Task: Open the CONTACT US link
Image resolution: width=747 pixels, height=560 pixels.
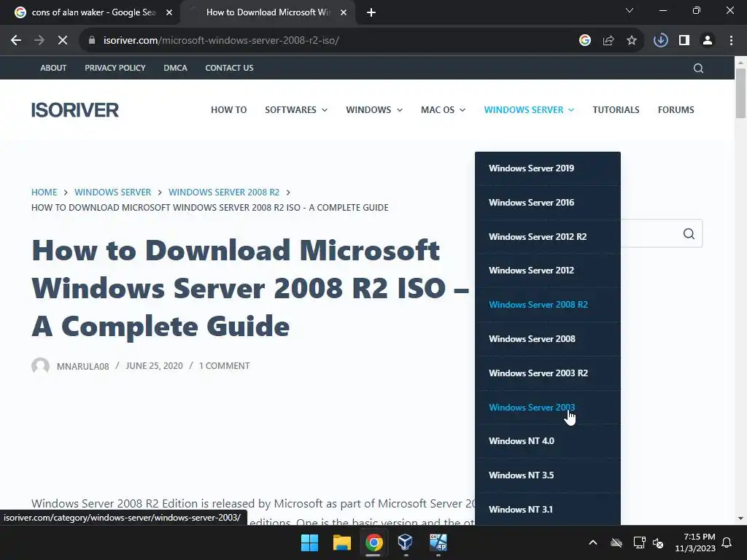Action: click(x=229, y=68)
